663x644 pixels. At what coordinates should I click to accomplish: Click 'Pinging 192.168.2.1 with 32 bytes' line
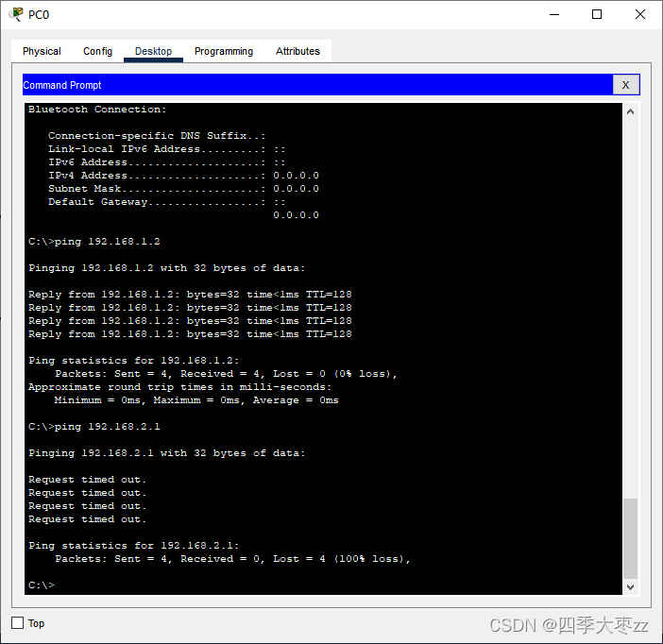(166, 453)
